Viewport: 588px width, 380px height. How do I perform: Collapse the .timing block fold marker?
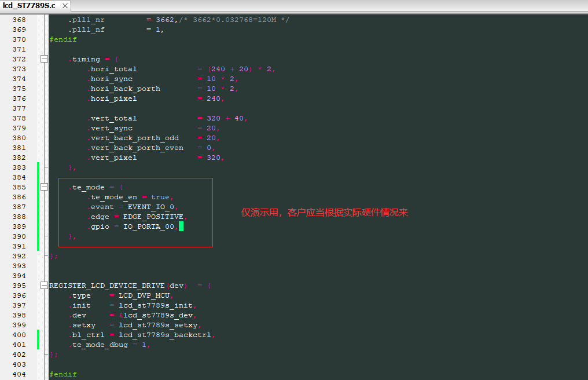pyautogui.click(x=44, y=59)
